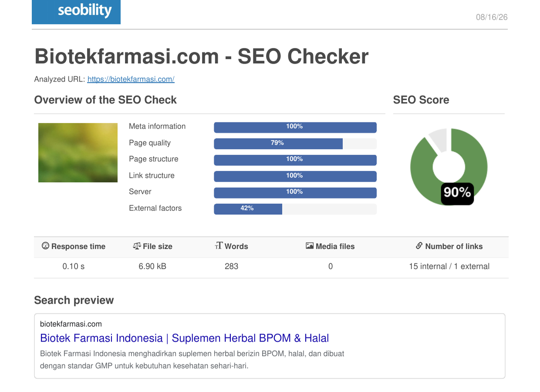
Task: Click the Page quality label
Action: click(150, 143)
